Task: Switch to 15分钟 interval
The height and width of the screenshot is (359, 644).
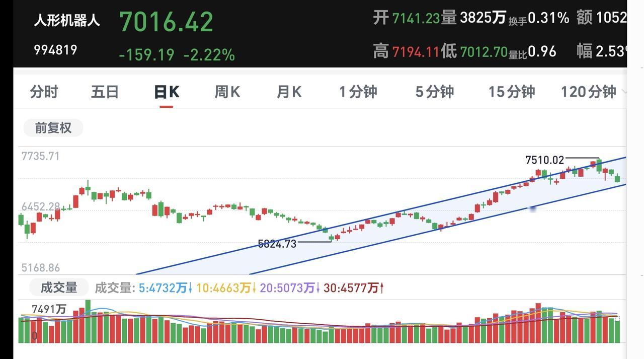Action: 512,92
